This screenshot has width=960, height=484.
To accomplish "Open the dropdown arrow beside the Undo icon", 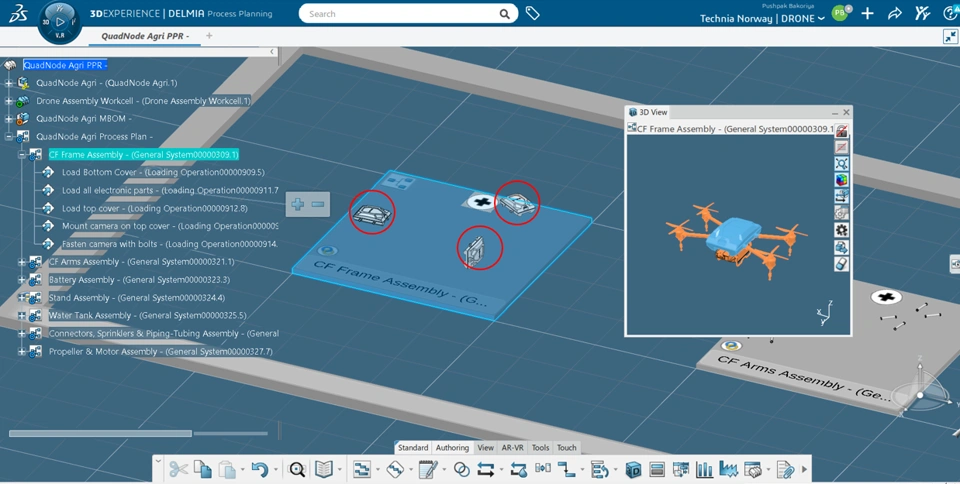I will (x=276, y=470).
